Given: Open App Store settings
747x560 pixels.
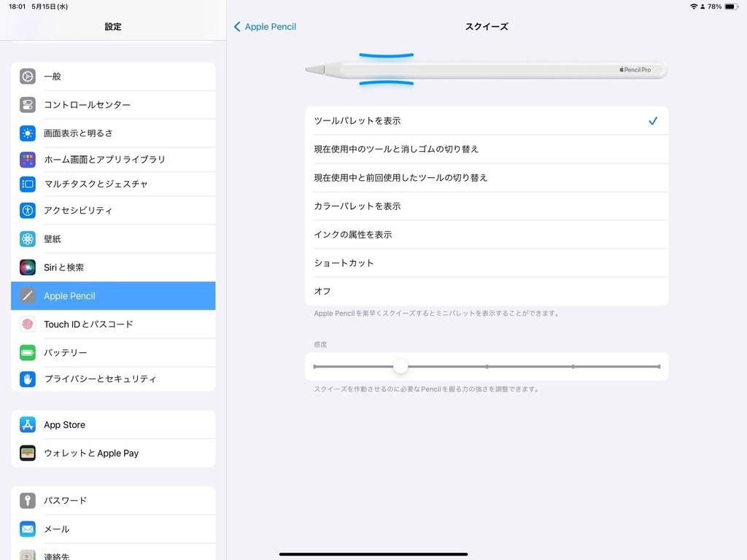Looking at the screenshot, I should tap(113, 425).
